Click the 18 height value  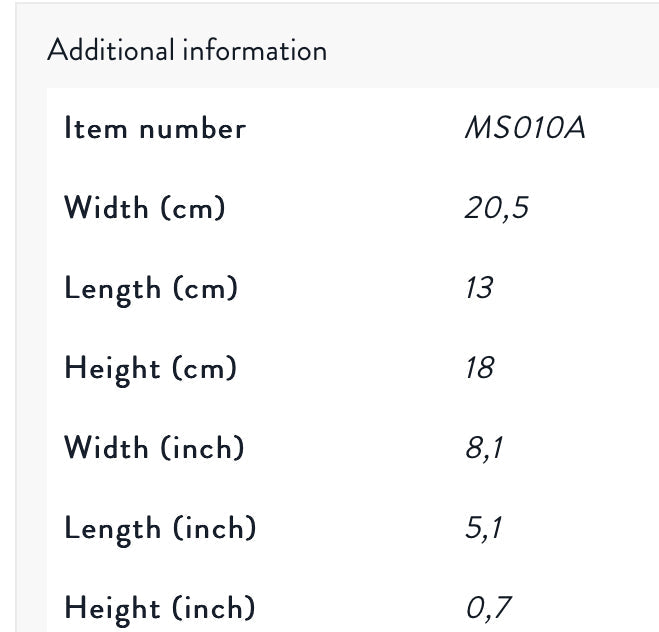[x=480, y=368]
